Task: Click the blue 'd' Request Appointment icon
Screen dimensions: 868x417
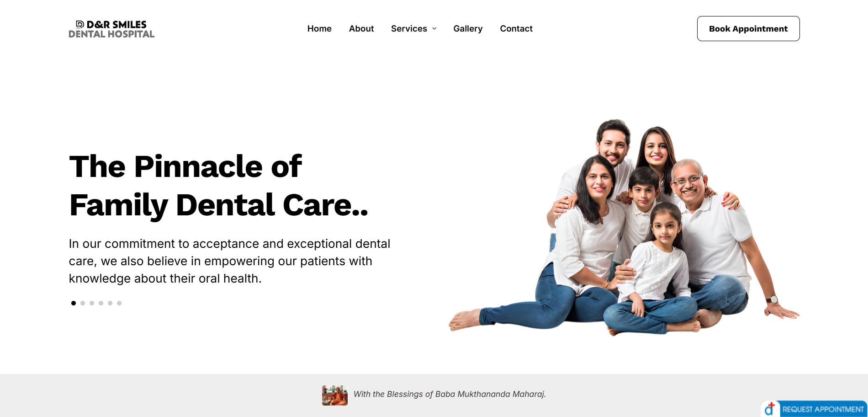Action: (x=770, y=409)
